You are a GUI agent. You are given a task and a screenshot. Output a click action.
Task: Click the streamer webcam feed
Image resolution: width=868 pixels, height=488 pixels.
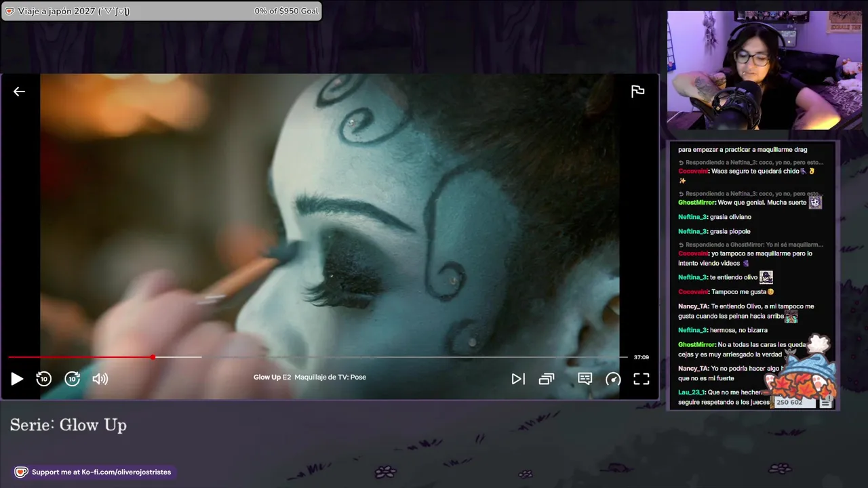(x=764, y=70)
